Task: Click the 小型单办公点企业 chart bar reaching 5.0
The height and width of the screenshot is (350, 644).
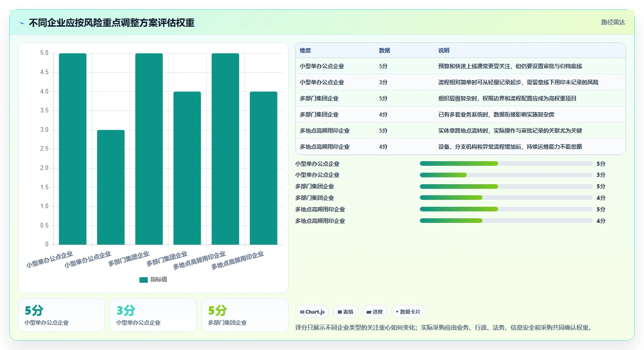Action: point(73,149)
